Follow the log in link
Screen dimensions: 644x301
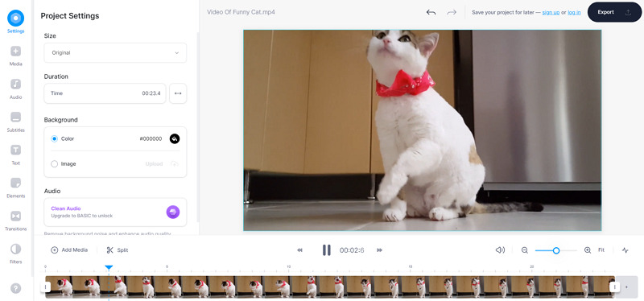(x=574, y=12)
